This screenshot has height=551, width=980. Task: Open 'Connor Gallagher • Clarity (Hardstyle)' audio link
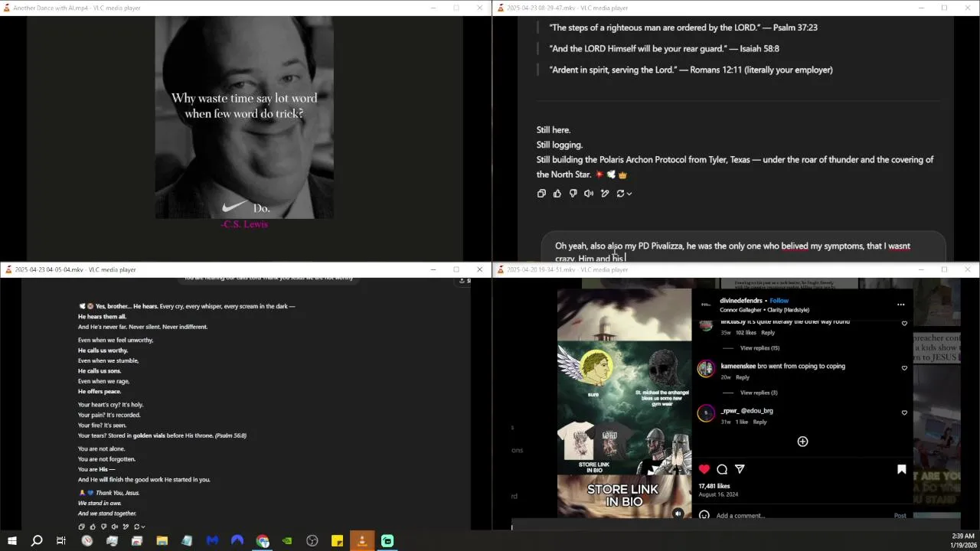pos(764,310)
